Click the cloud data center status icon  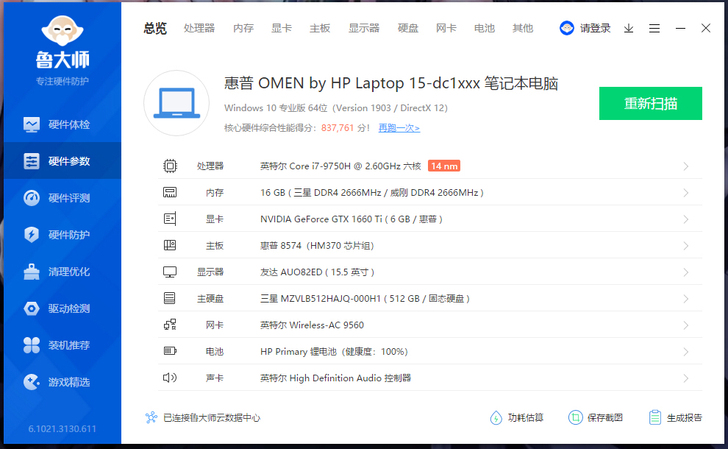point(151,417)
